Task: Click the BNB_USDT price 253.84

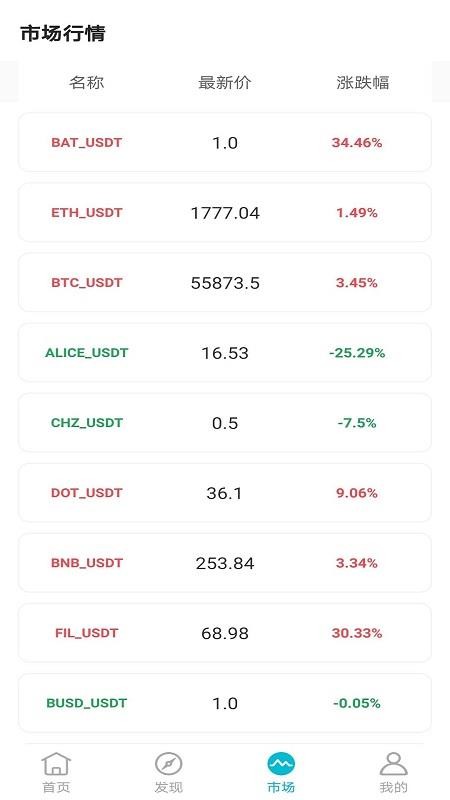Action: point(225,563)
